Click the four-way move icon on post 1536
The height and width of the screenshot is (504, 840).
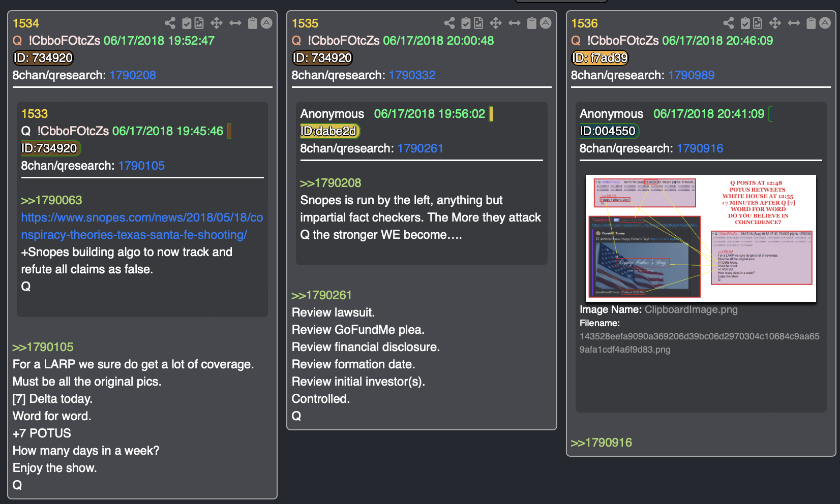click(774, 23)
